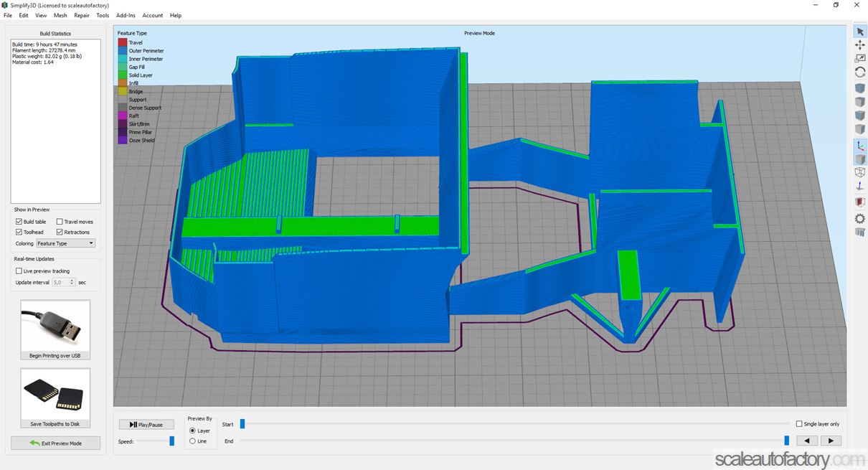Activate the rotate model tool
The width and height of the screenshot is (868, 470).
point(859,72)
